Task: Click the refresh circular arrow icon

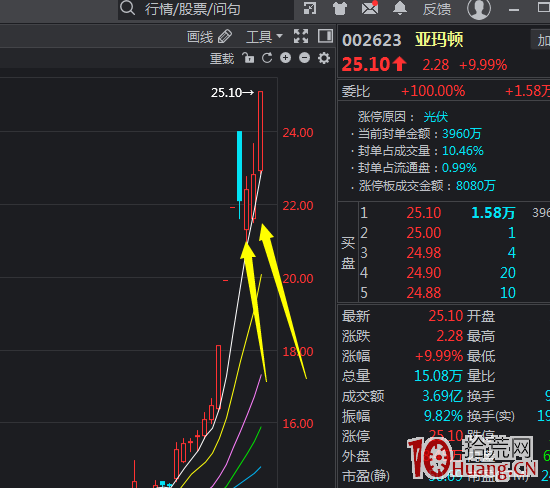Action: (x=267, y=58)
